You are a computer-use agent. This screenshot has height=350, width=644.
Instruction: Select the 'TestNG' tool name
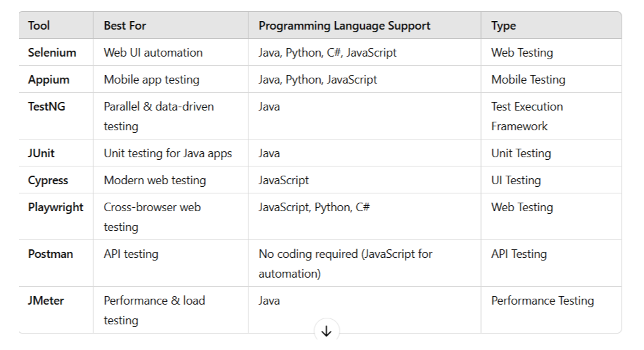click(47, 107)
